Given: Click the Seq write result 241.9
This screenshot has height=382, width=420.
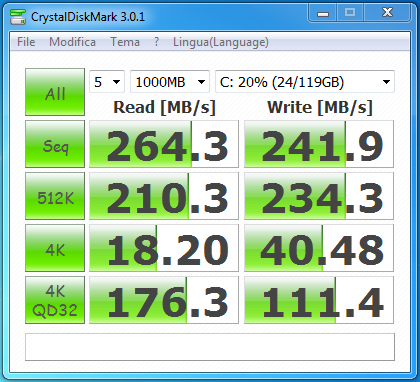Looking at the screenshot, I should [x=319, y=144].
